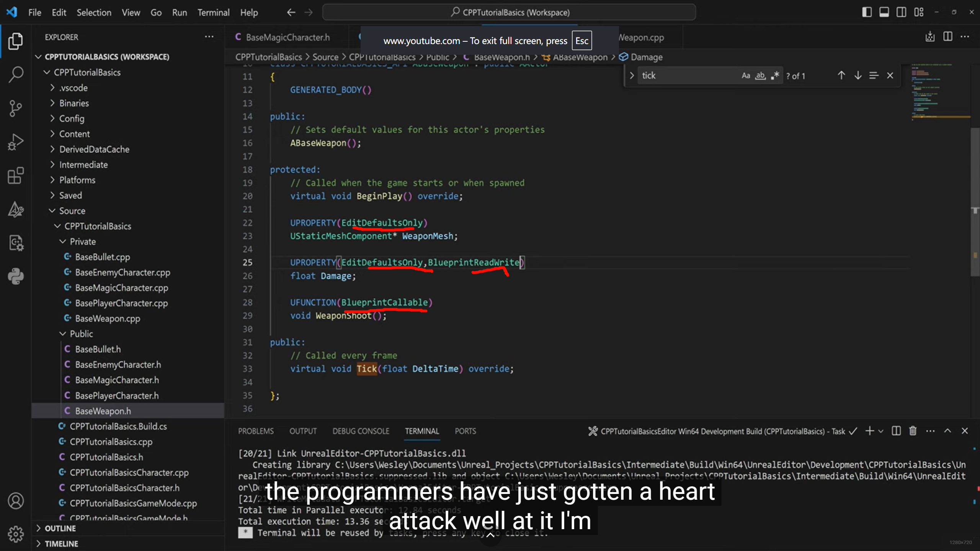Image resolution: width=980 pixels, height=551 pixels.
Task: Open the Extensions view
Action: pyautogui.click(x=16, y=176)
